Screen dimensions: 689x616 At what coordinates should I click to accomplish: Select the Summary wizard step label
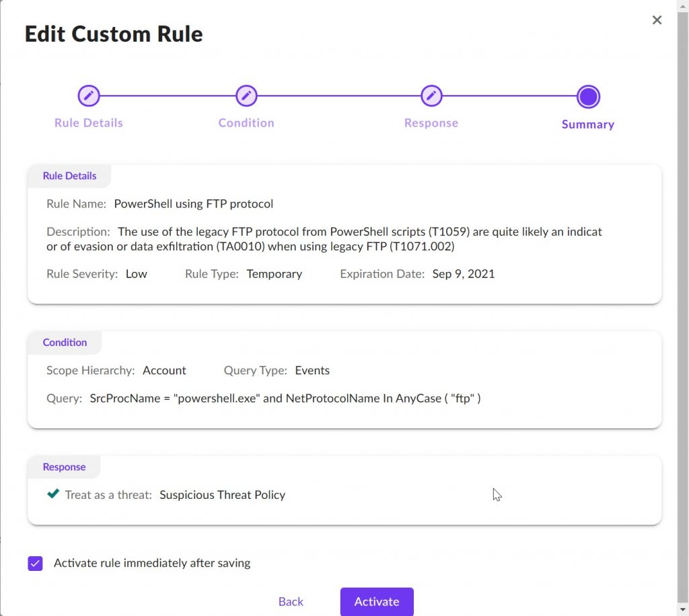[x=587, y=124]
